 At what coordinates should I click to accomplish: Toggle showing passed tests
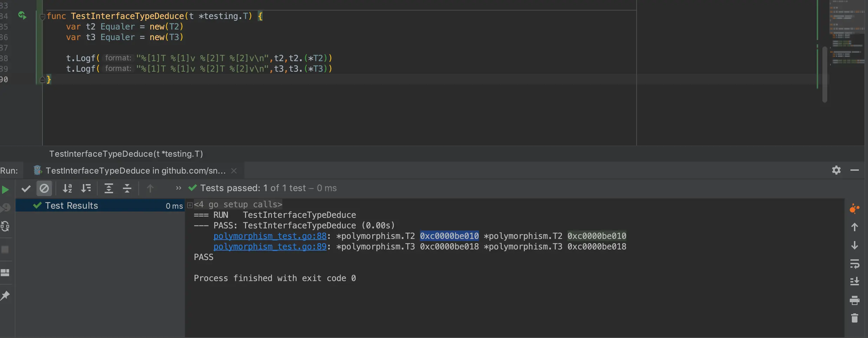tap(26, 188)
